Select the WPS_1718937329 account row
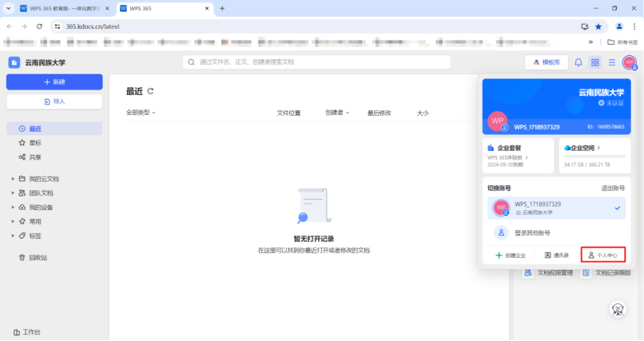 pos(557,208)
